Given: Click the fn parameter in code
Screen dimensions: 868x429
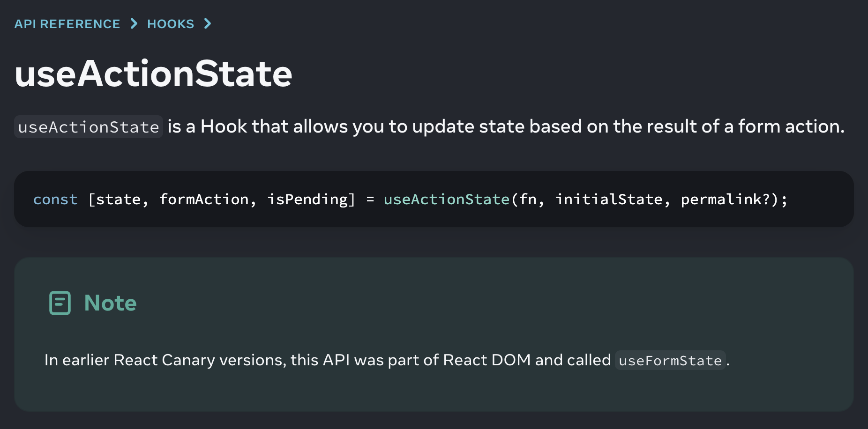Looking at the screenshot, I should tap(528, 200).
